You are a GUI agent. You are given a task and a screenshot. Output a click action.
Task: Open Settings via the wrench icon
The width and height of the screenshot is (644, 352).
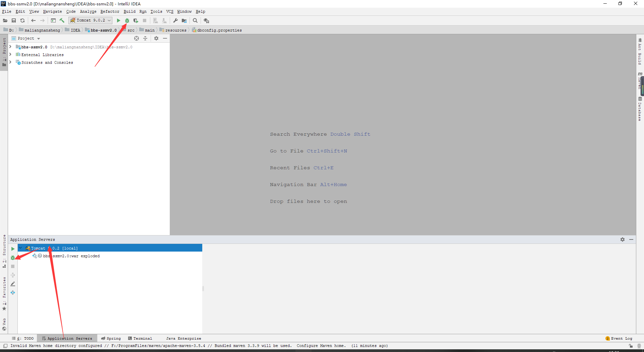click(175, 20)
